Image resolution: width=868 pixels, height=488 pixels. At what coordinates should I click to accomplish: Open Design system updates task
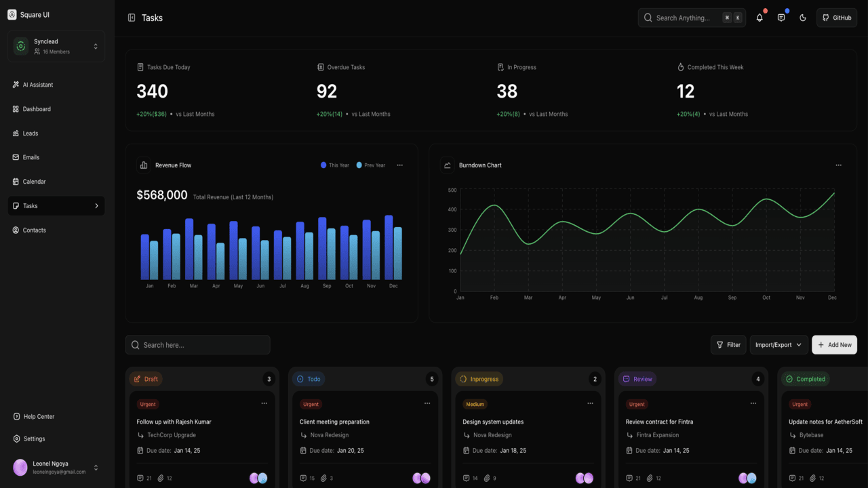pos(493,422)
